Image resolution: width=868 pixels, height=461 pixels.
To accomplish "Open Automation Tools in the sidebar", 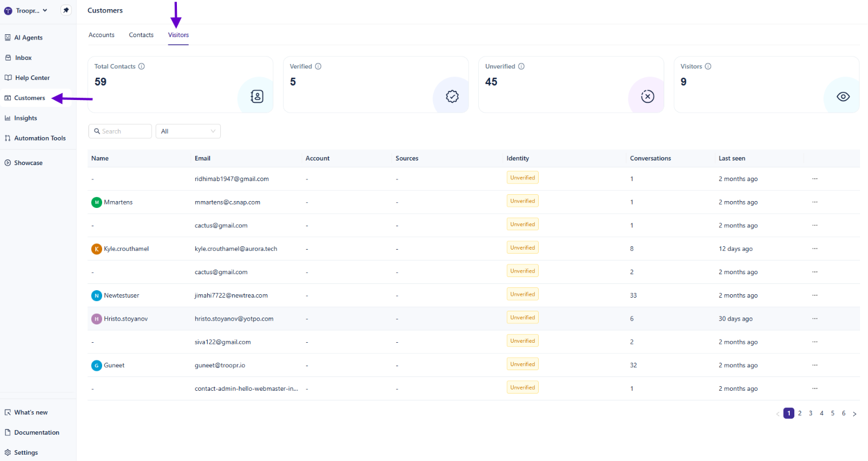I will tap(35, 138).
